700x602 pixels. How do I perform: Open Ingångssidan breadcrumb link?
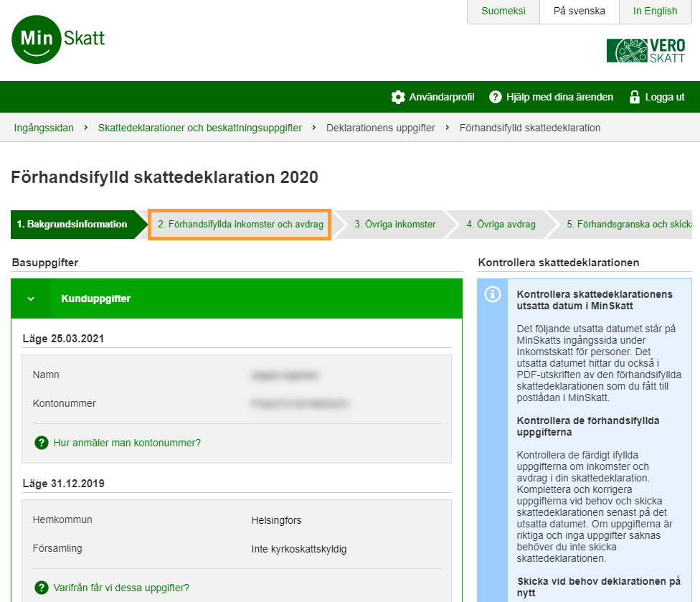44,128
